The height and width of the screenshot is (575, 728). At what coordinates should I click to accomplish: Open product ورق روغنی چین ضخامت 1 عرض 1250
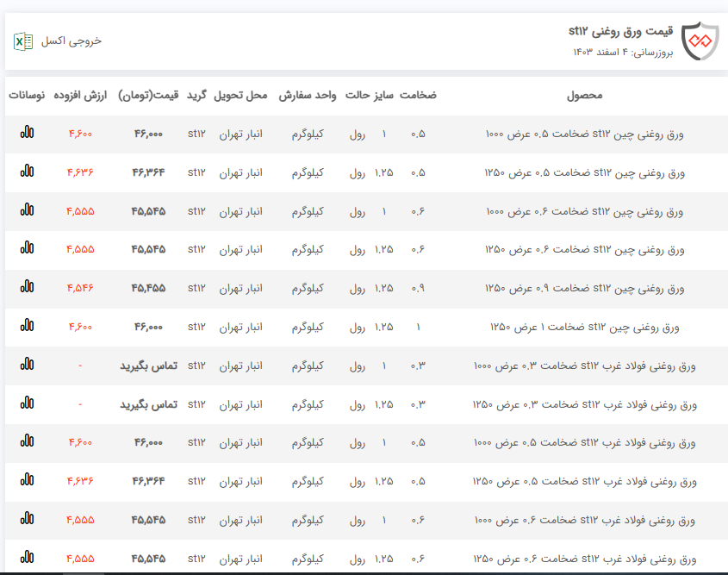(584, 327)
